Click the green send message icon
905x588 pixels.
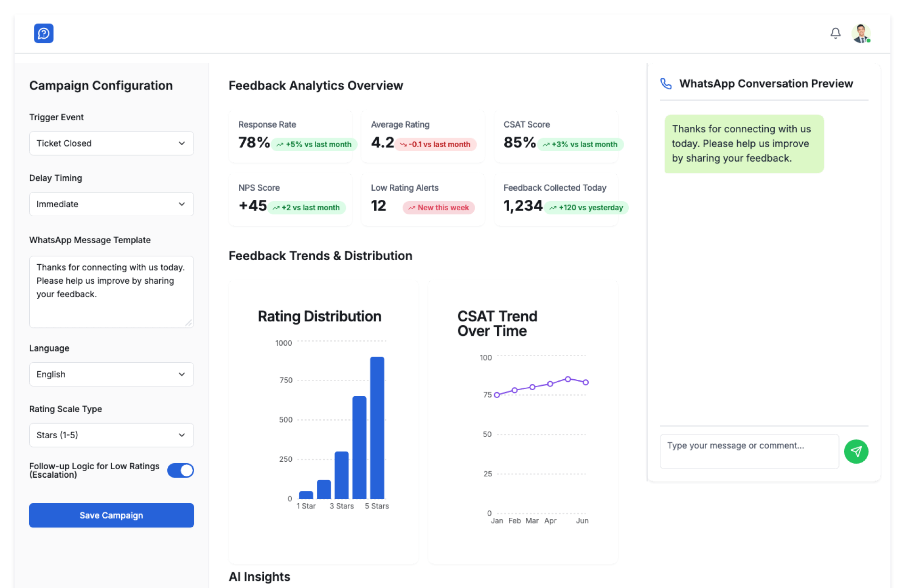click(856, 451)
